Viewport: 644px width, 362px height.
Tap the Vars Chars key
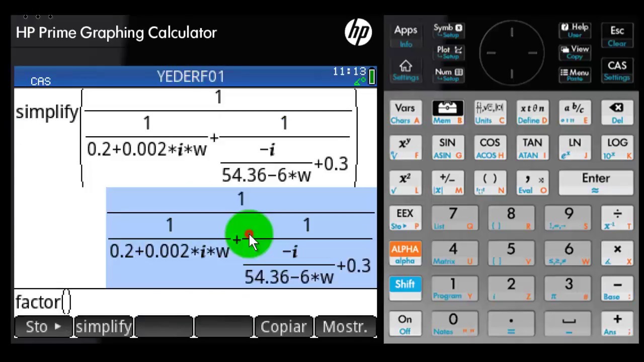[405, 113]
